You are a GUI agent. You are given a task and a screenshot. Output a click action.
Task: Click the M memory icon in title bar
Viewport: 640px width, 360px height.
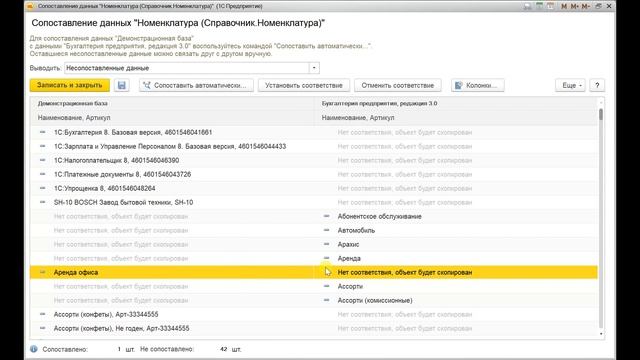tap(564, 6)
